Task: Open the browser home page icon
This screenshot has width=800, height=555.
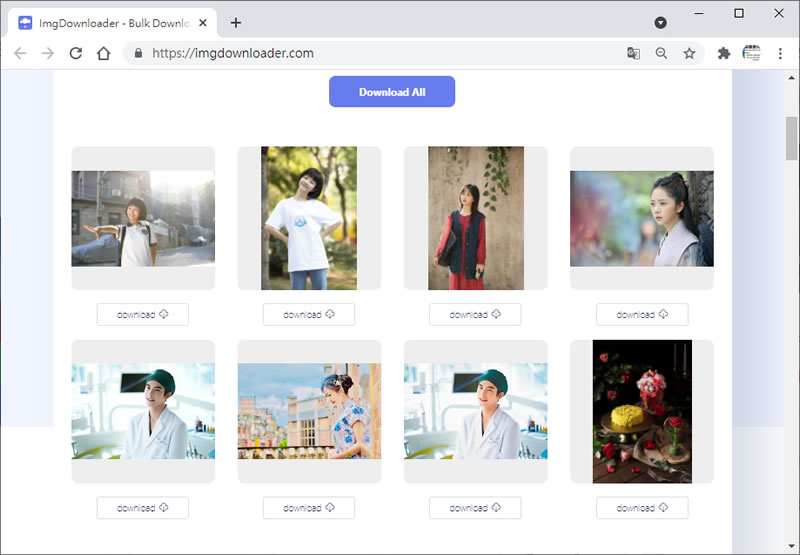Action: tap(104, 53)
